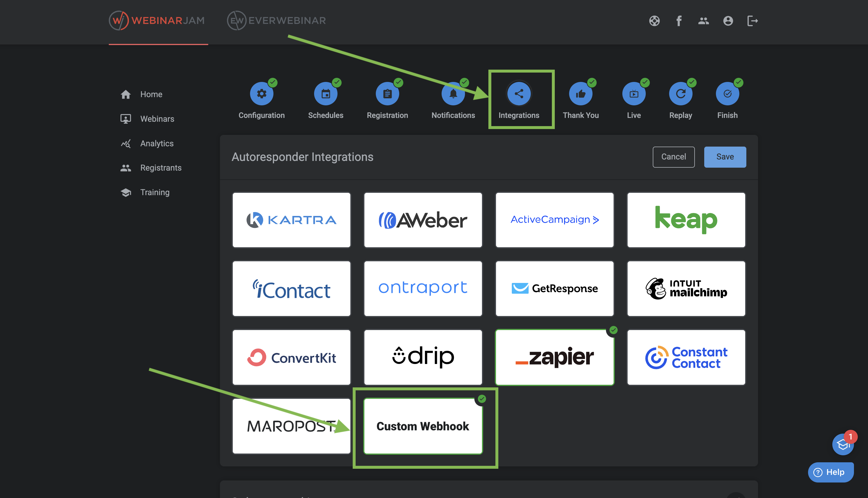Click the Replay step label

click(681, 116)
